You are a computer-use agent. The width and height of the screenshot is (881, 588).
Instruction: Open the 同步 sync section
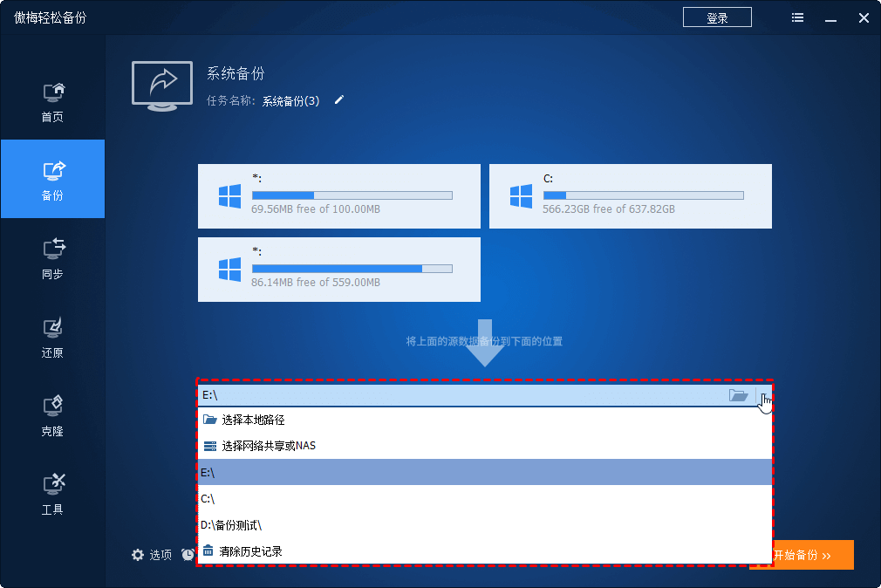52,257
